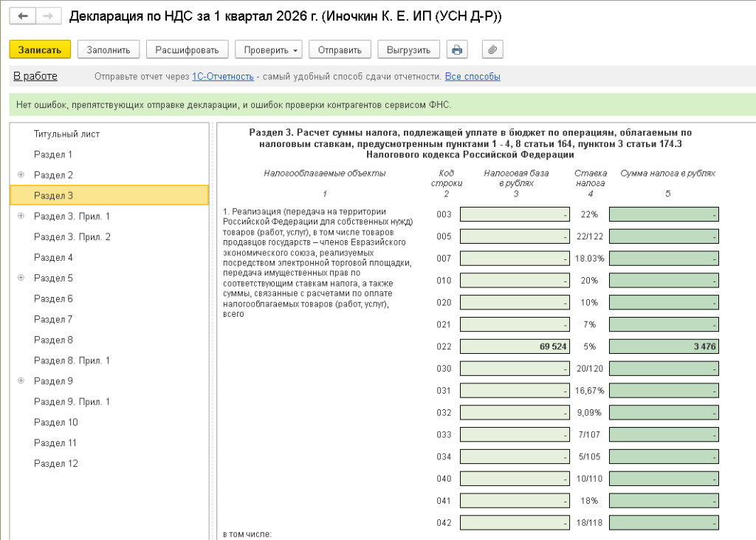756x540 pixels.
Task: Open the Все способы link
Action: click(x=472, y=77)
